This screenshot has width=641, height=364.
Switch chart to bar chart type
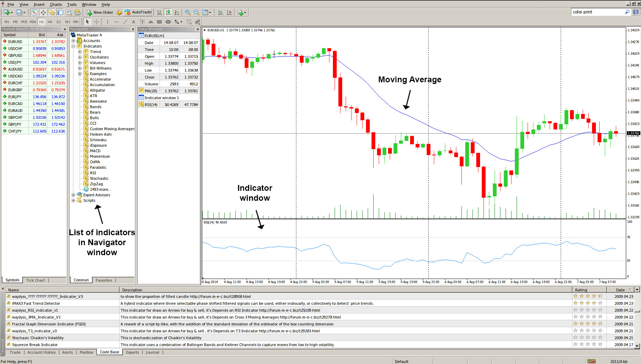click(160, 12)
